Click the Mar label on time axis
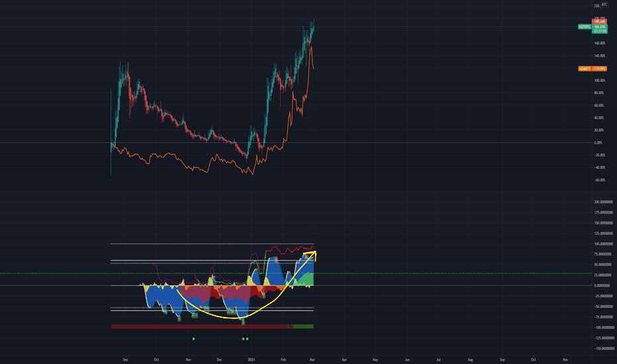Image resolution: width=617 pixels, height=364 pixels. [x=312, y=359]
